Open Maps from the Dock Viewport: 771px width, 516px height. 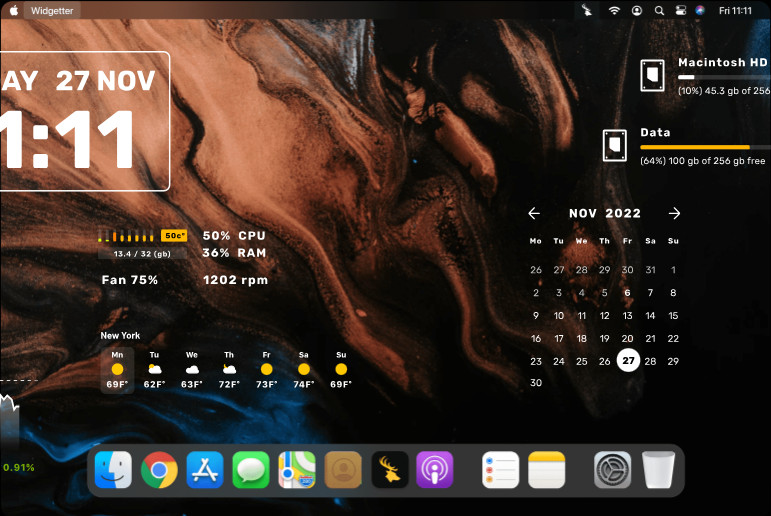click(x=297, y=470)
